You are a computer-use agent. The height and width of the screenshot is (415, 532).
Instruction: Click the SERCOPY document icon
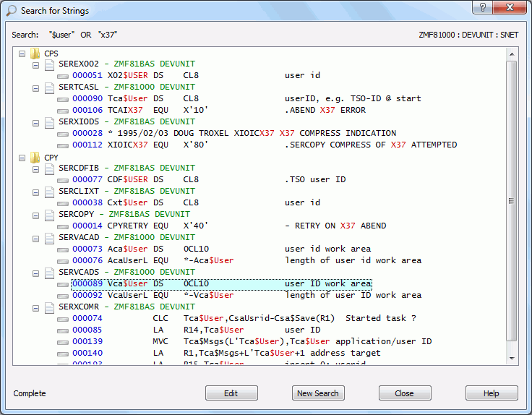[50, 215]
